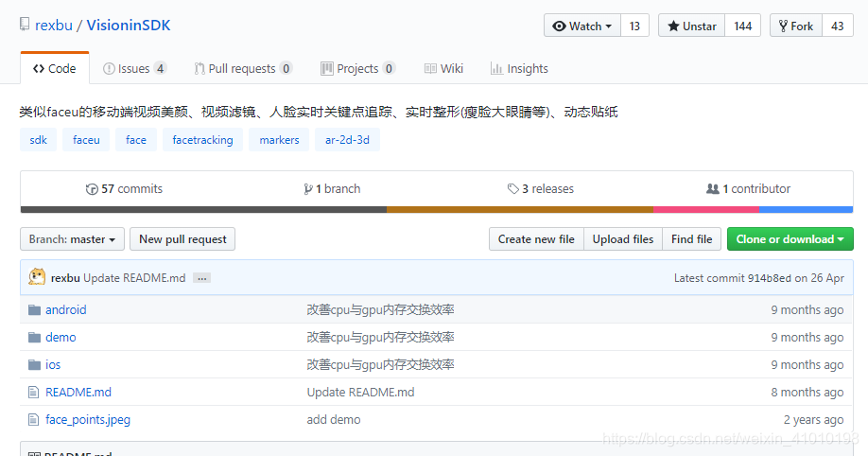Click the ios folder icon
The height and width of the screenshot is (456, 868).
point(34,364)
